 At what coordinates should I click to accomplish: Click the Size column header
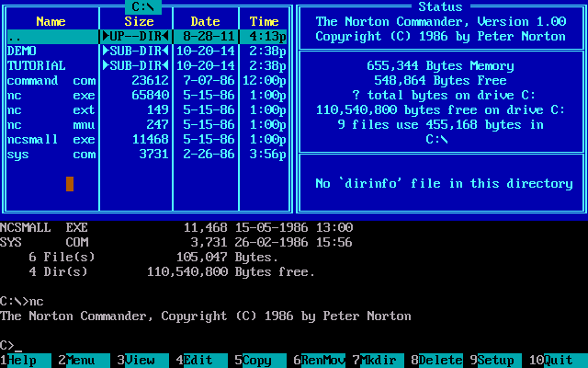coord(139,21)
